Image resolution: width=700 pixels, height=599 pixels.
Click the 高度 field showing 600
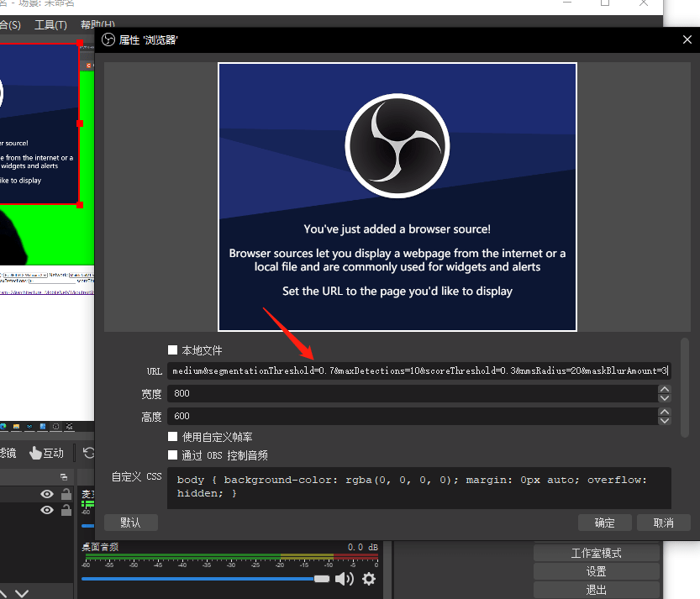(413, 416)
